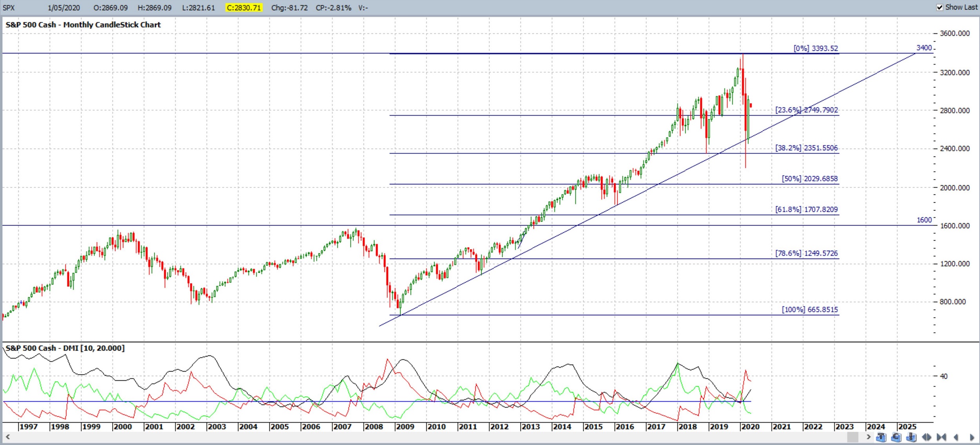This screenshot has height=445, width=980.
Task: Click the 800.000 price axis label
Action: click(953, 302)
